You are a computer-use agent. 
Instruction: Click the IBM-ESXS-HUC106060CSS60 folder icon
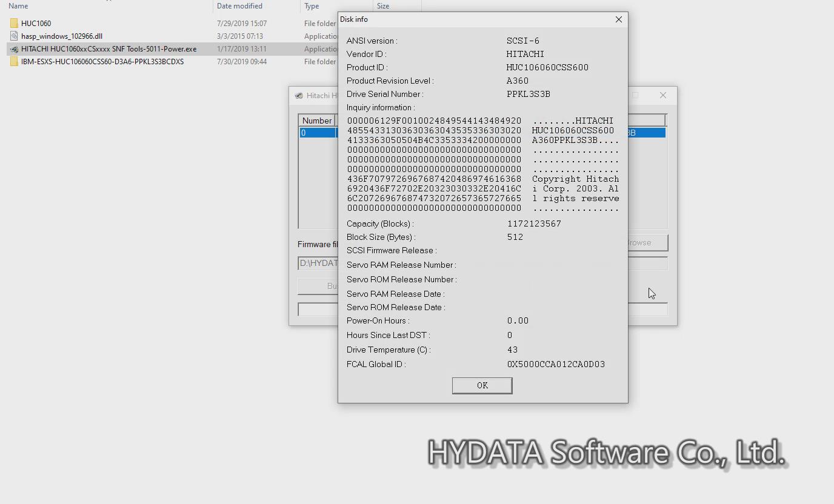pyautogui.click(x=14, y=61)
